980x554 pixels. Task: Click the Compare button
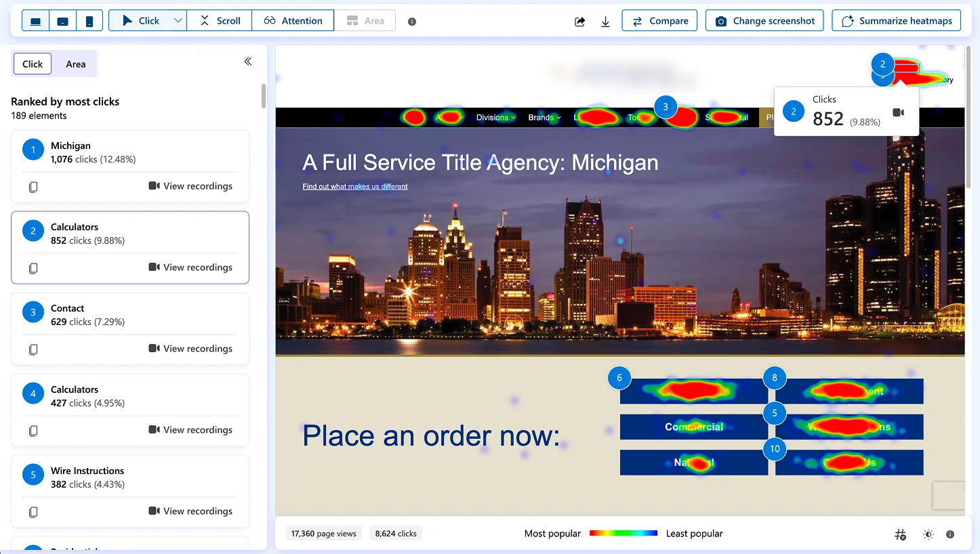(659, 21)
